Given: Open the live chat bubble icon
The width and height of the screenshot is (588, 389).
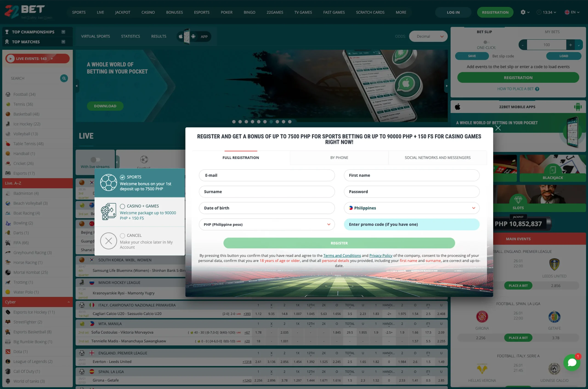Looking at the screenshot, I should click(x=572, y=362).
